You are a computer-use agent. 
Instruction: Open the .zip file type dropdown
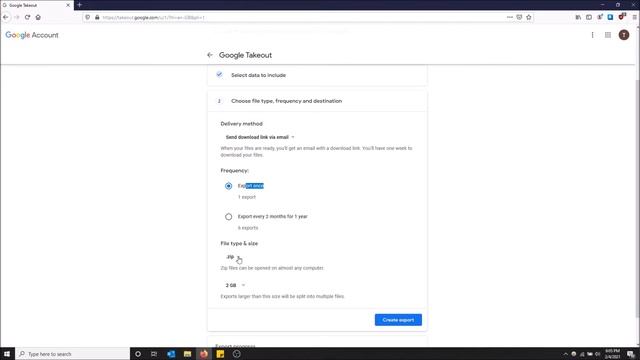233,257
